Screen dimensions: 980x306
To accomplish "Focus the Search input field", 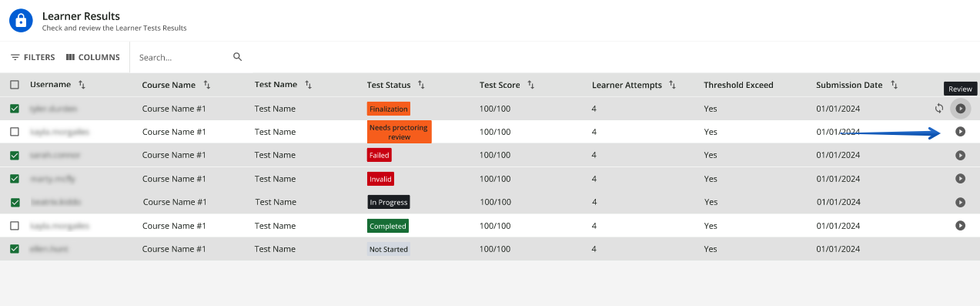I will click(x=183, y=57).
